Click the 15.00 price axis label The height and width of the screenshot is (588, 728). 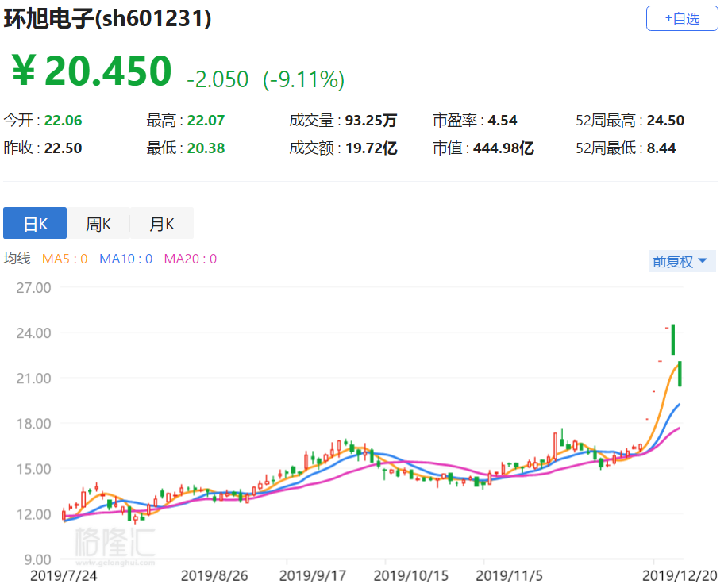click(x=34, y=469)
